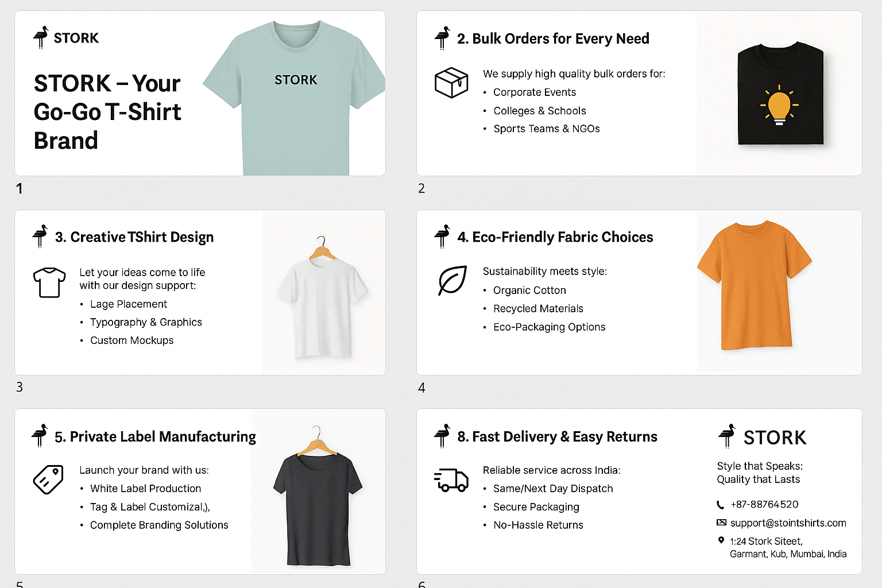Viewport: 882px width, 588px height.
Task: Select the Fast Delivery & Easy Returns slide
Action: tap(639, 492)
